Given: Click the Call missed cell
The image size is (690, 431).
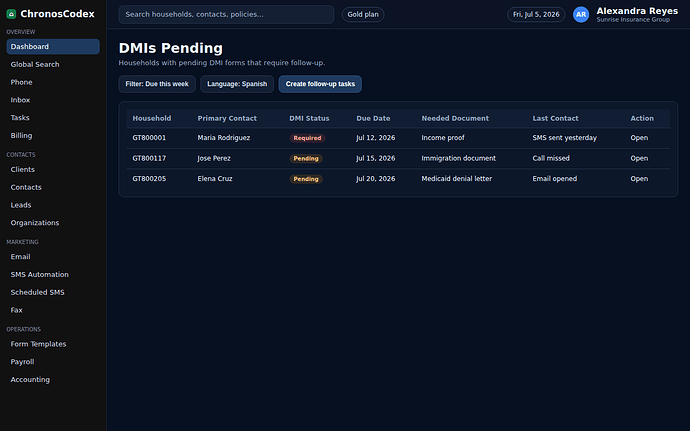Looking at the screenshot, I should (551, 158).
